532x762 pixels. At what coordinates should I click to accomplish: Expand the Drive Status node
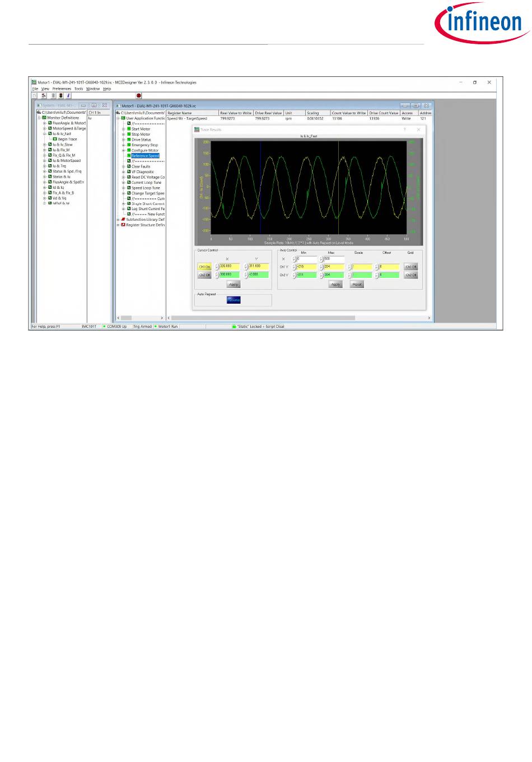click(124, 140)
